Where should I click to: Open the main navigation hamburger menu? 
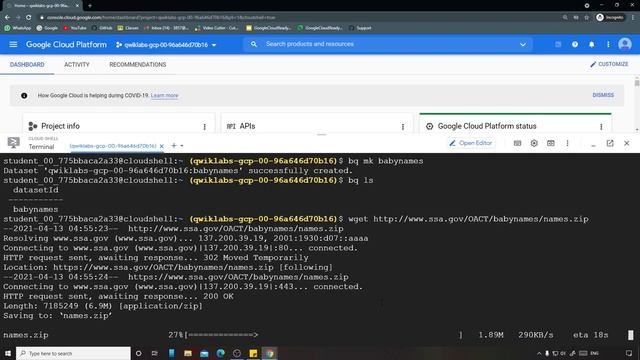pos(13,44)
